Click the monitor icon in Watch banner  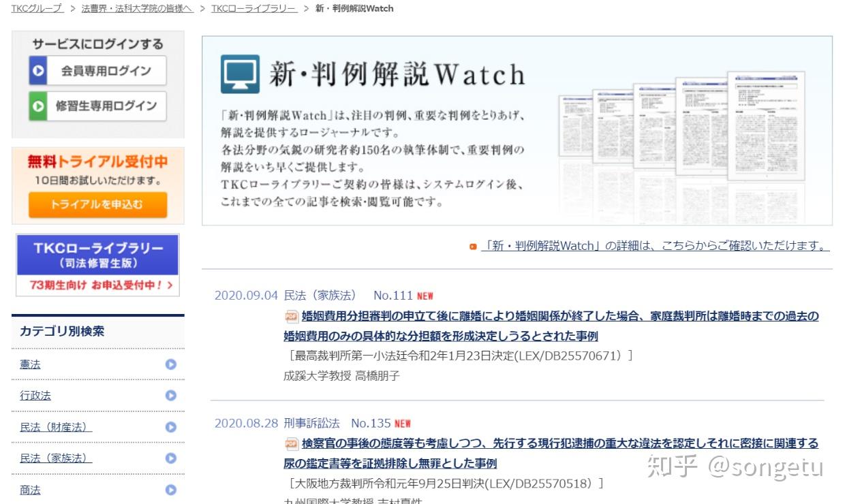[x=240, y=74]
